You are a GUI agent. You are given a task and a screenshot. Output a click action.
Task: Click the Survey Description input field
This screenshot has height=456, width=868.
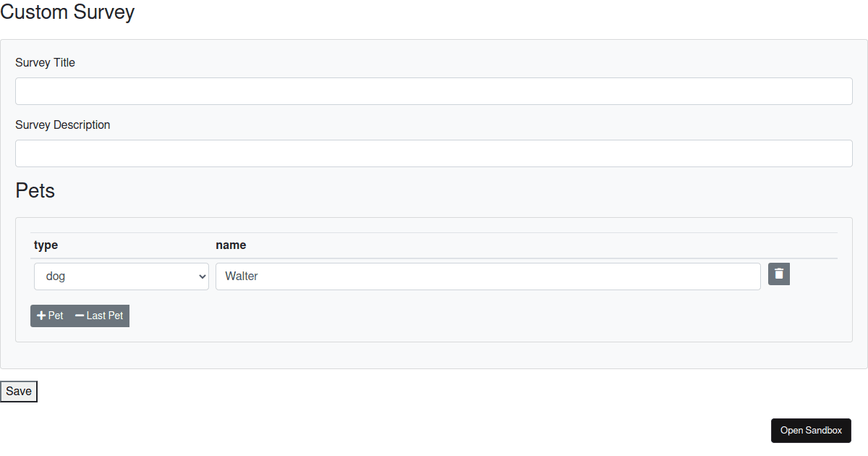click(434, 153)
